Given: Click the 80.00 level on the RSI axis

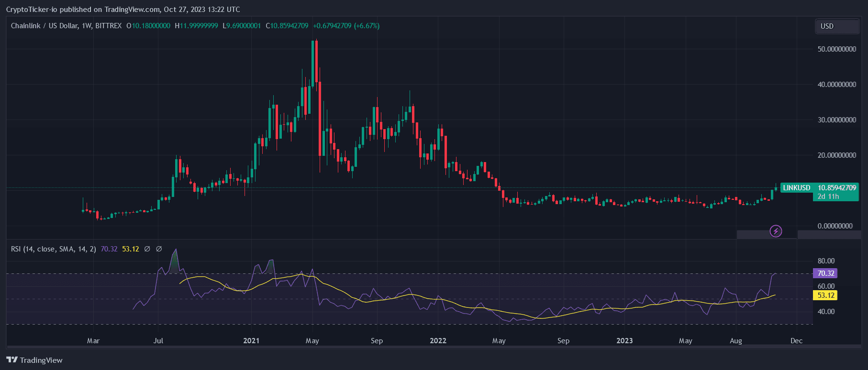Looking at the screenshot, I should [826, 261].
